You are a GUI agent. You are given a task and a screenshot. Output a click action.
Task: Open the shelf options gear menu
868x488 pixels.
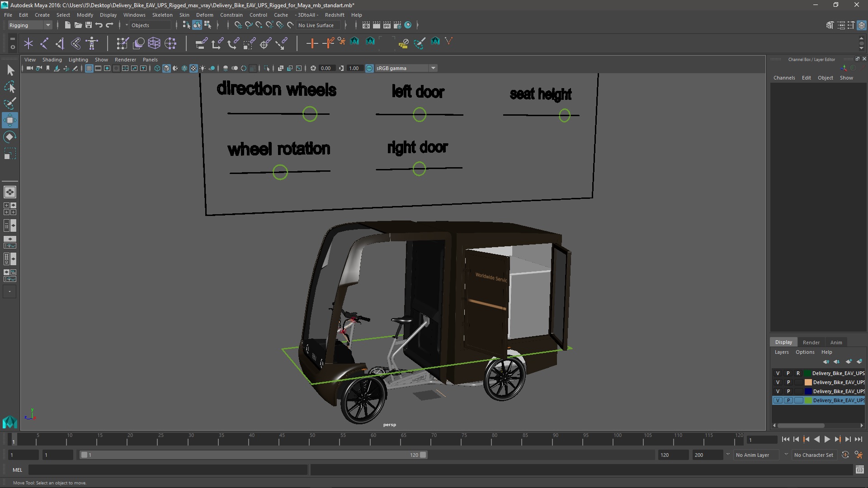coord(13,47)
